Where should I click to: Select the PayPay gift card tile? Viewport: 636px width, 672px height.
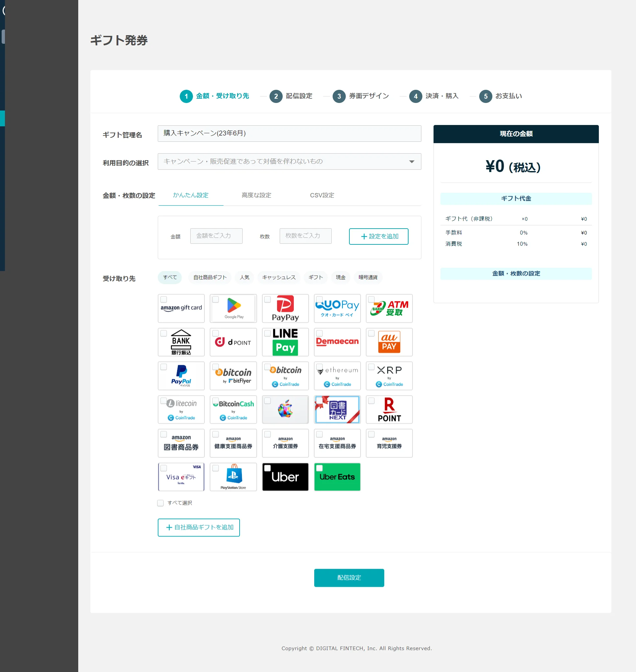pyautogui.click(x=285, y=308)
